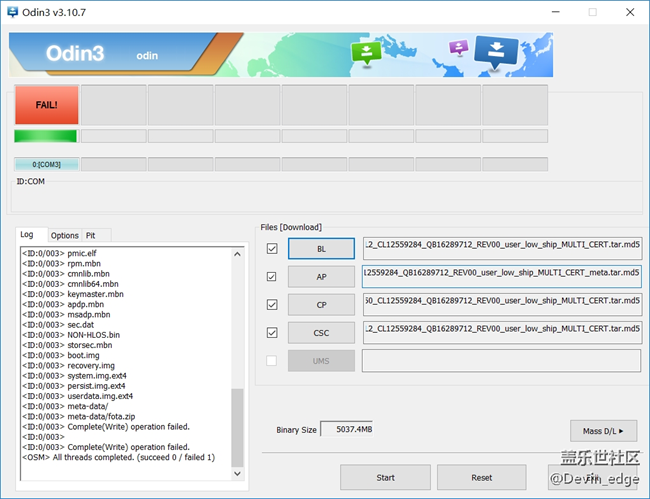Open the Mass D/L menu arrow button
This screenshot has height=499, width=650.
tap(603, 430)
